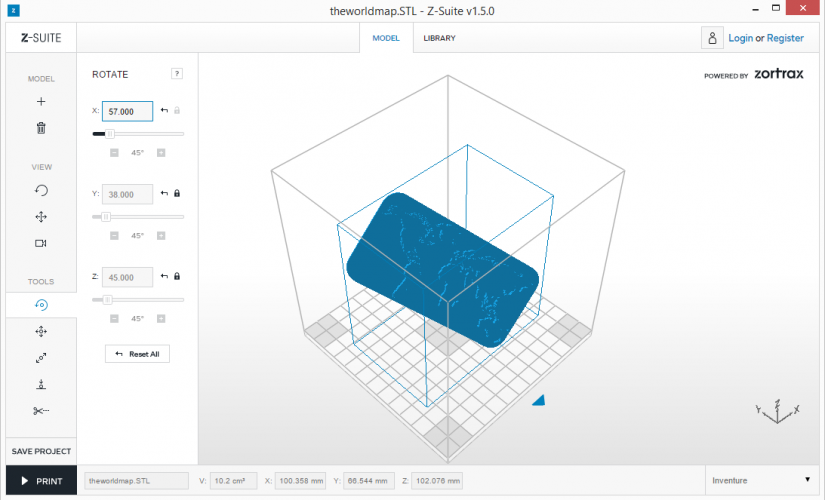
Task: Click the Z-SUITE logo
Action: coord(41,38)
